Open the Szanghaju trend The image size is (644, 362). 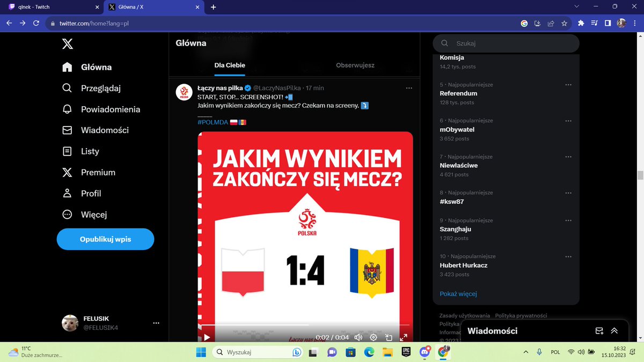point(455,229)
